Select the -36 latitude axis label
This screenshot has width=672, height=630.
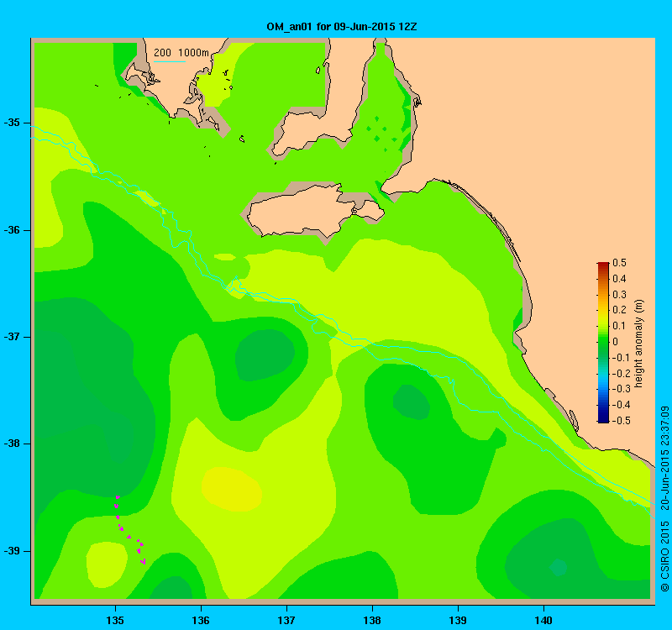point(12,230)
